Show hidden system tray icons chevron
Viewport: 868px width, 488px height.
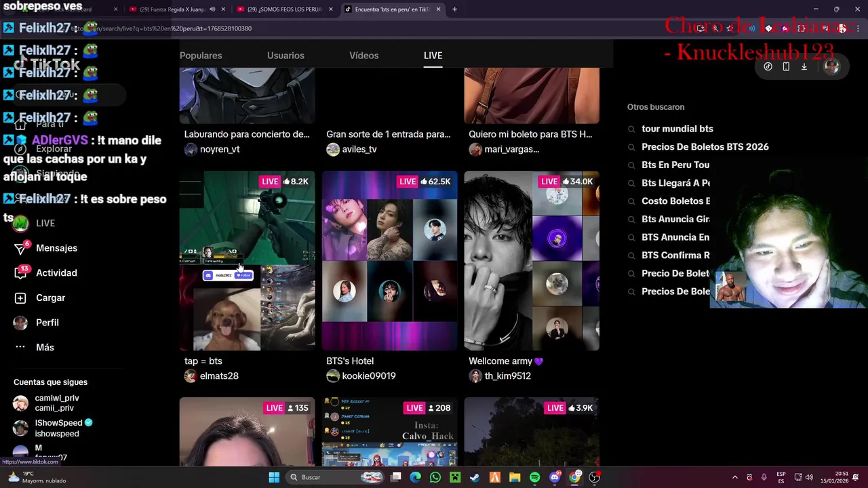(x=735, y=477)
